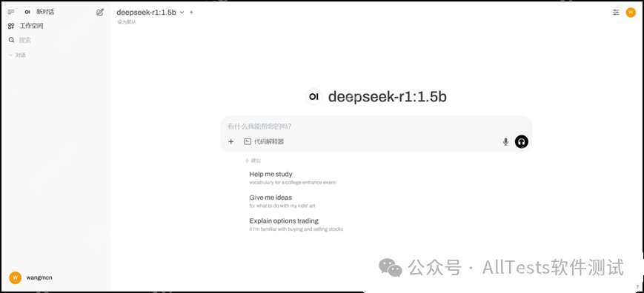Start voice call with headphone button
Screen dimensions: 644x293
coord(522,141)
